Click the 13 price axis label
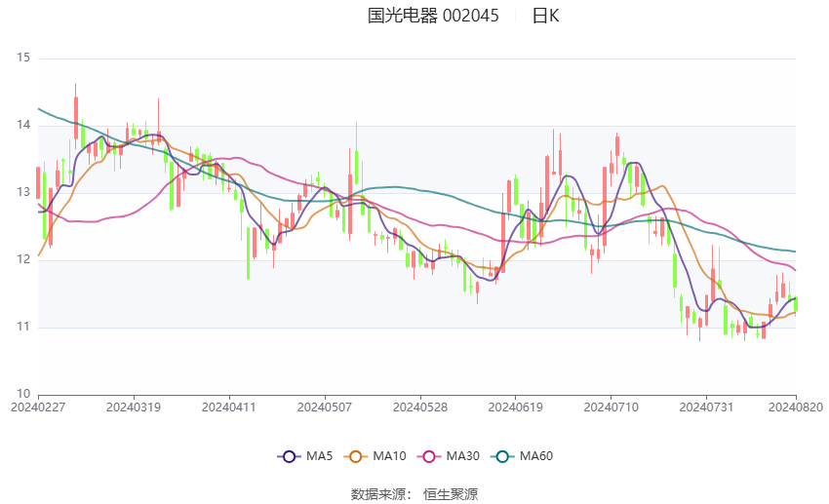This screenshot has width=829, height=504. (23, 192)
